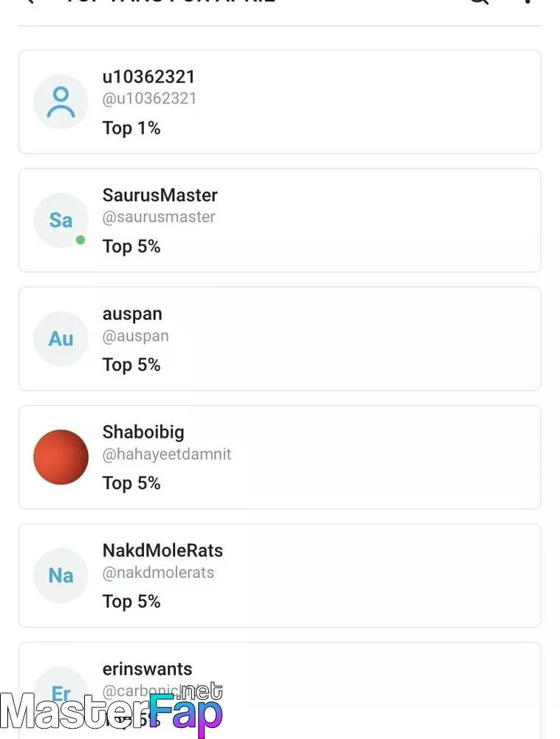This screenshot has width=560, height=739.
Task: Open the @saurusmaster handle
Action: tap(159, 217)
